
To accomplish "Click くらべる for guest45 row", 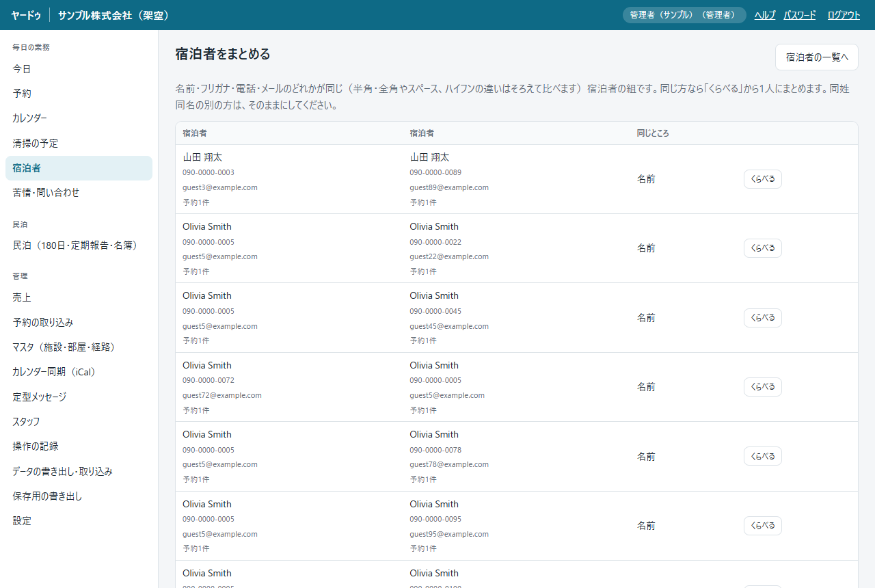I will (763, 318).
